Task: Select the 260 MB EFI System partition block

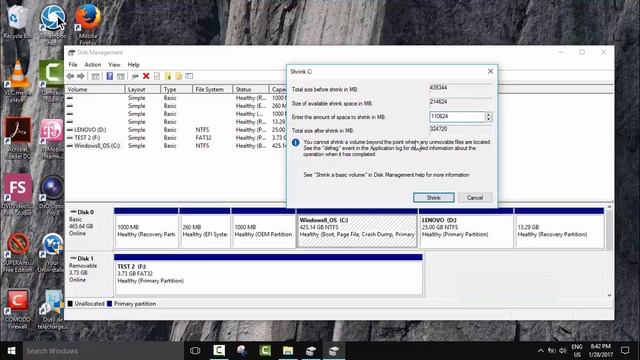Action: (x=205, y=228)
